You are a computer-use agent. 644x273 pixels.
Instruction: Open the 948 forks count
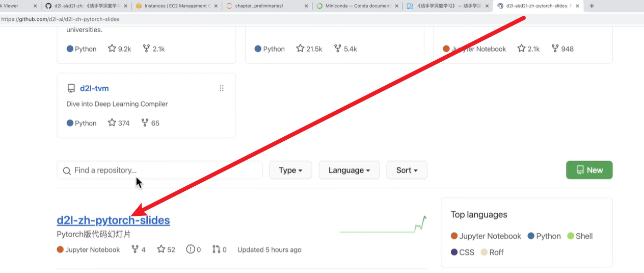(x=562, y=49)
